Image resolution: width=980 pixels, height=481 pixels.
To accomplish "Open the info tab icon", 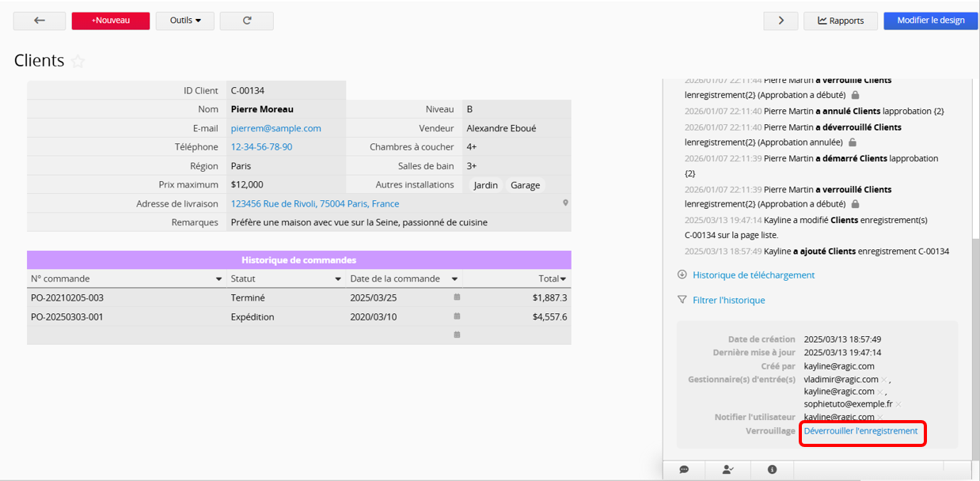I will 772,469.
